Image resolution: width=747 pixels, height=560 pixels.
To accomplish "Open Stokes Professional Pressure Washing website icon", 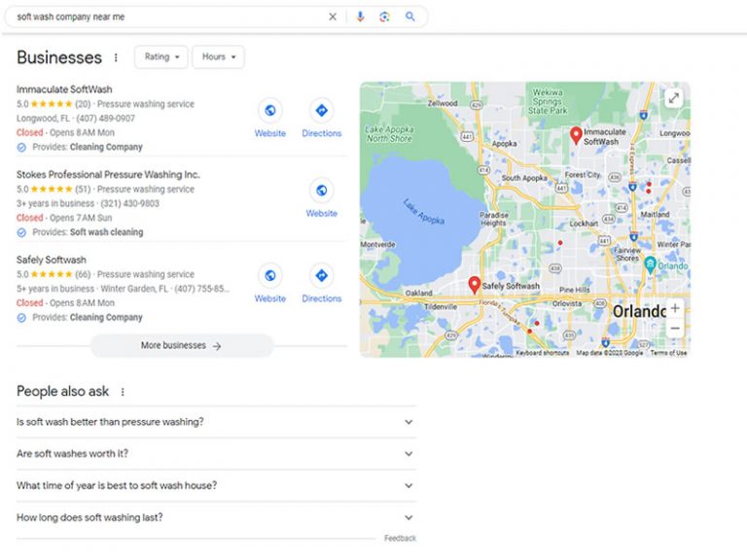I will 322,191.
